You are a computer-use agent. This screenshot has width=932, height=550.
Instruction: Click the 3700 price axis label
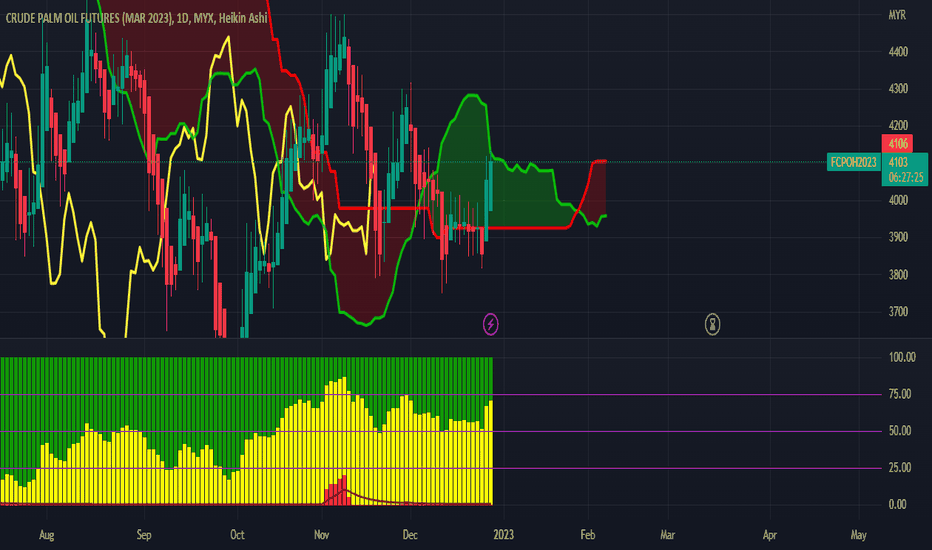pos(898,312)
